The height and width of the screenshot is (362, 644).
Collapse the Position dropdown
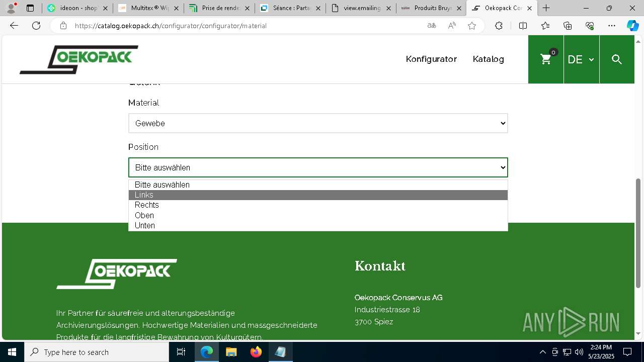318,167
